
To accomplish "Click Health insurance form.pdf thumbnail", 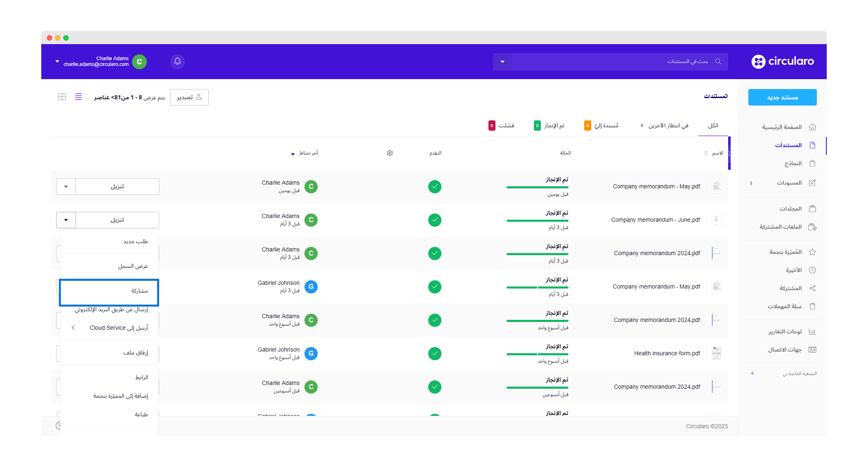I will click(717, 353).
